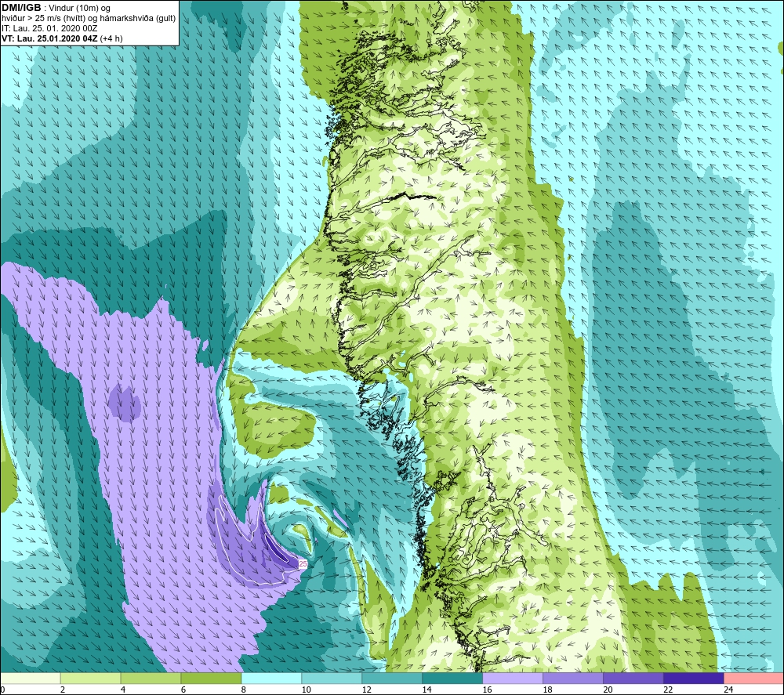The image size is (784, 695).
Task: Click the 8–10 m/s pale cyan legend swatch
Action: 271,679
